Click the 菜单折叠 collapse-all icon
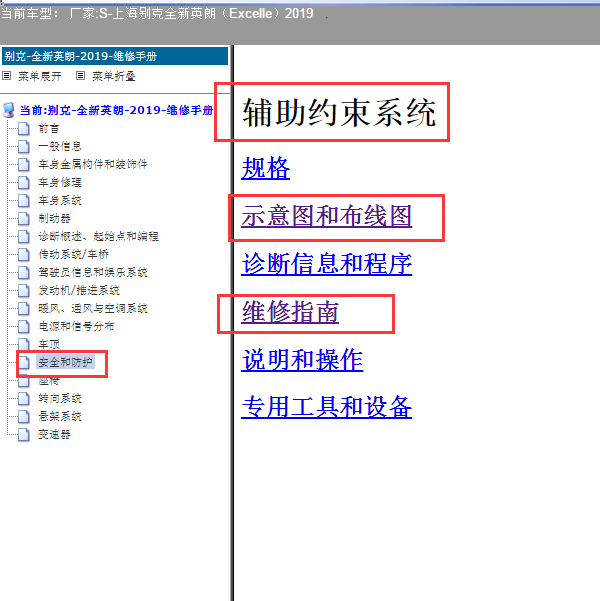 pos(80,76)
